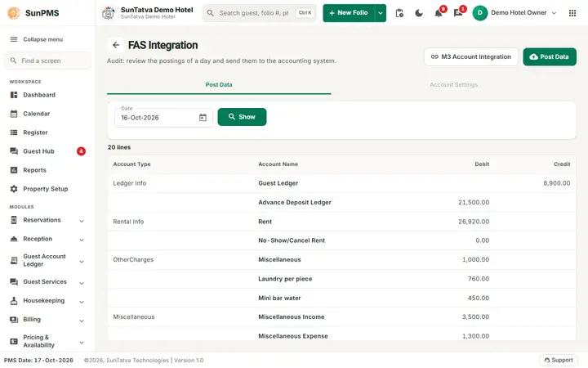Expand the Billing chevron
588x368 pixels.
(x=82, y=321)
